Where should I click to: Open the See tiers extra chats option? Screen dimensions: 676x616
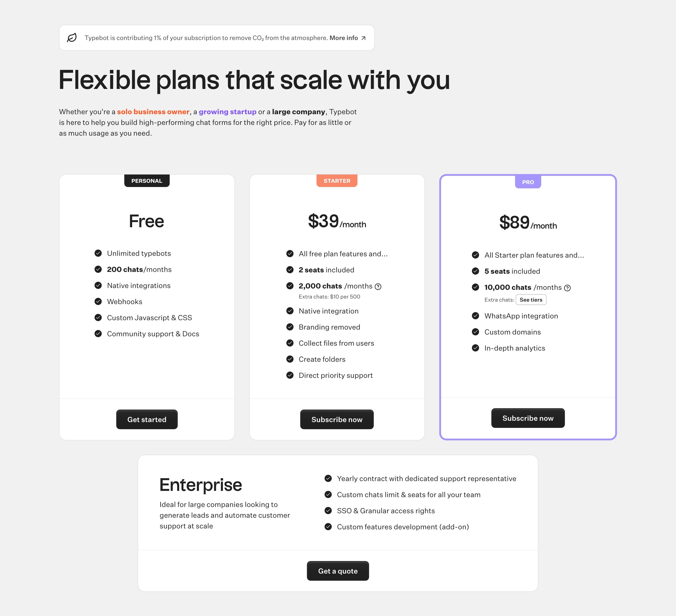click(x=531, y=300)
